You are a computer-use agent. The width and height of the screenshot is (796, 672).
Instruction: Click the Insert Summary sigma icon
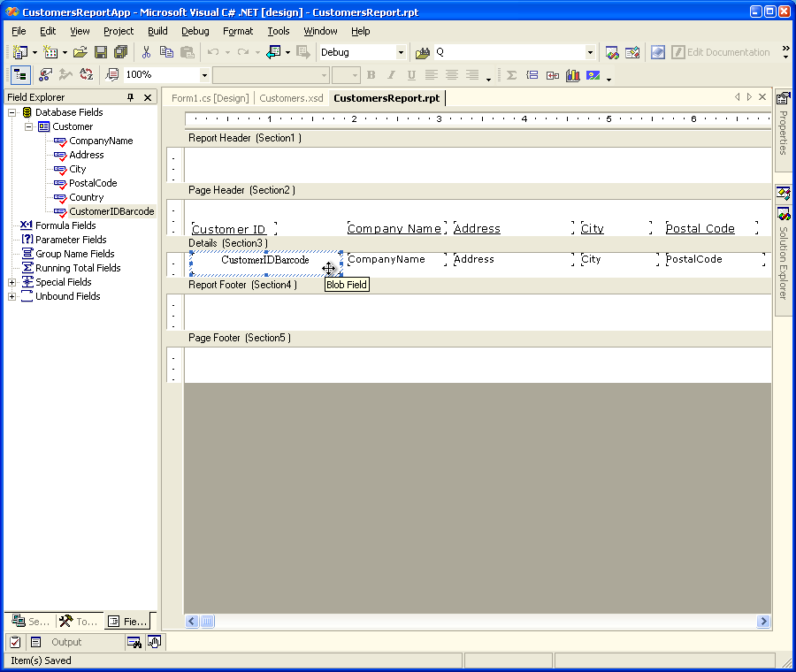(x=511, y=75)
